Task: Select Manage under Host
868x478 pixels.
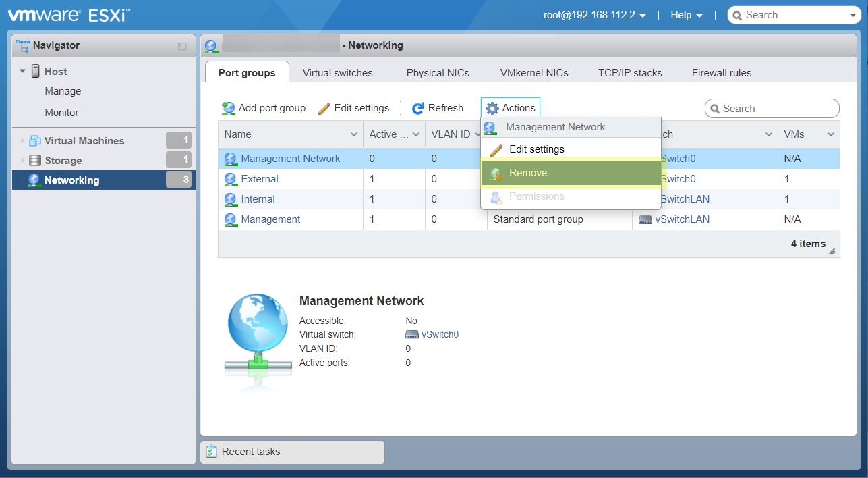Action: (x=63, y=91)
